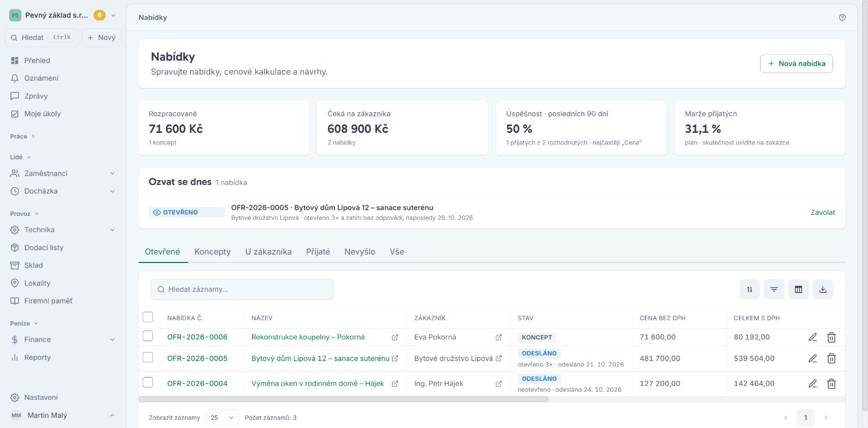Switch to the U zákazníka tab

click(x=268, y=251)
